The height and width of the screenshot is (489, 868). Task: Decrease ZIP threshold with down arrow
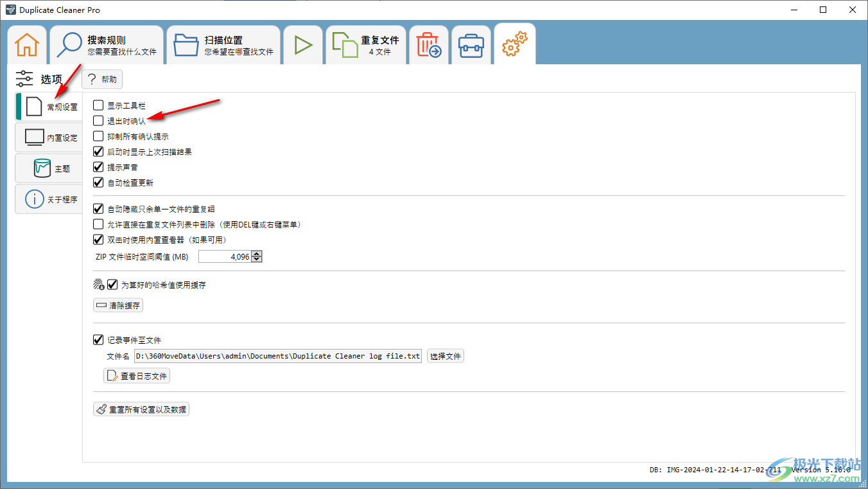coord(257,260)
